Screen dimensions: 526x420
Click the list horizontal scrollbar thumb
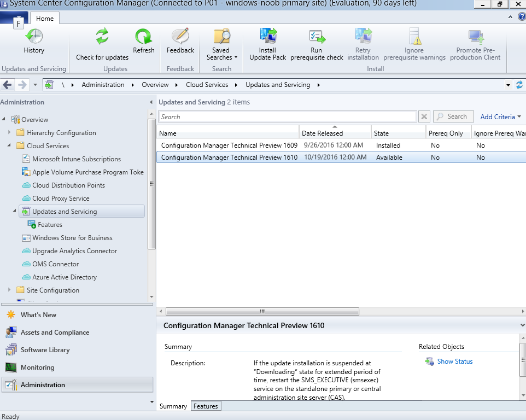click(x=262, y=311)
